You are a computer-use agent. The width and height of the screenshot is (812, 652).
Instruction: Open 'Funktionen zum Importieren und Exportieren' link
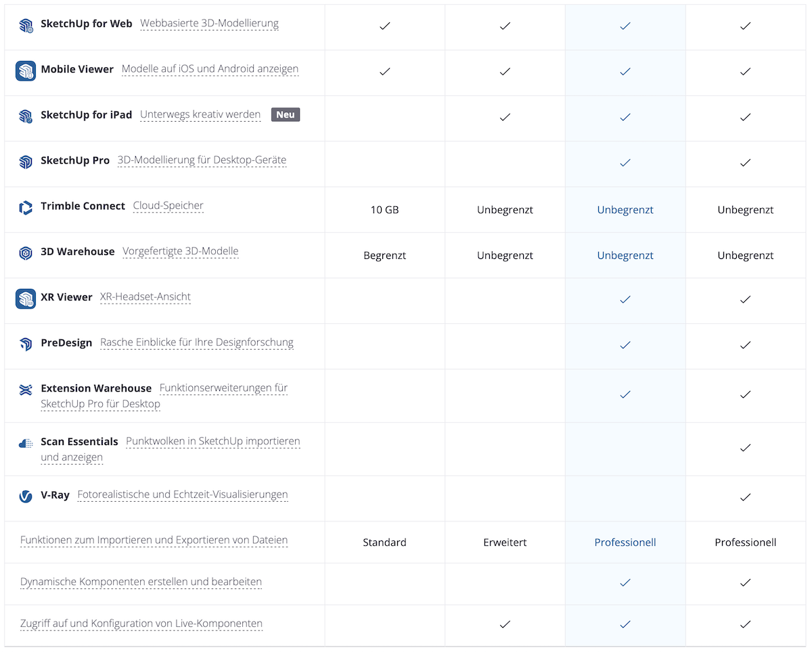(x=154, y=540)
